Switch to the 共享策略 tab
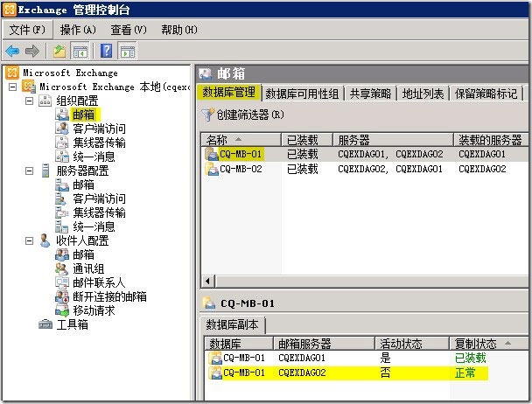Screen dimensions: 532x404 coord(370,94)
